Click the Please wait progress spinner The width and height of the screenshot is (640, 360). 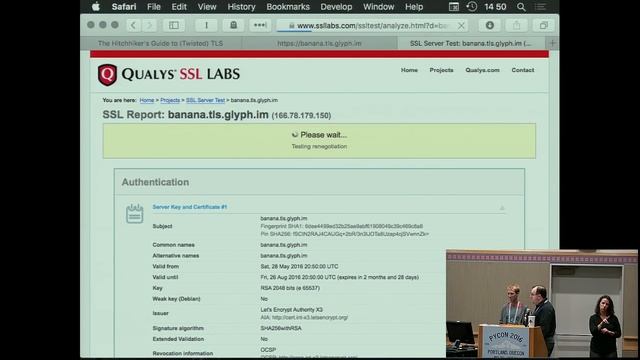[x=295, y=135]
